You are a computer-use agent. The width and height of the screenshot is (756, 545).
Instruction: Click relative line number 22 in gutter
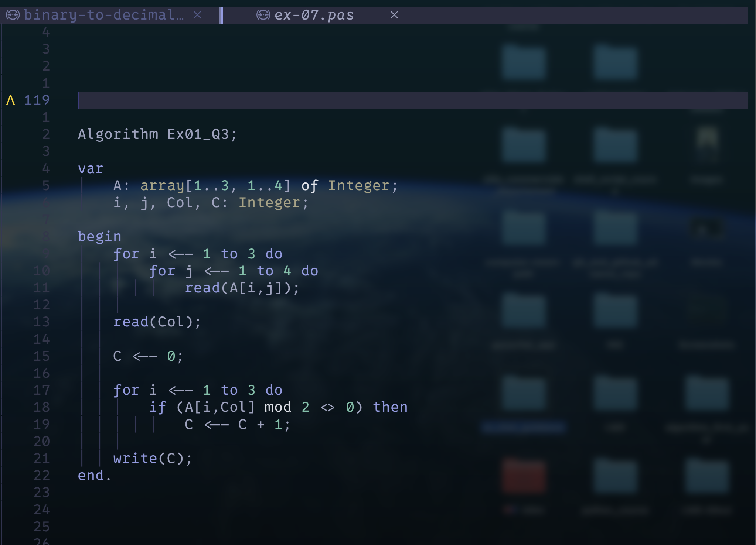pos(41,476)
